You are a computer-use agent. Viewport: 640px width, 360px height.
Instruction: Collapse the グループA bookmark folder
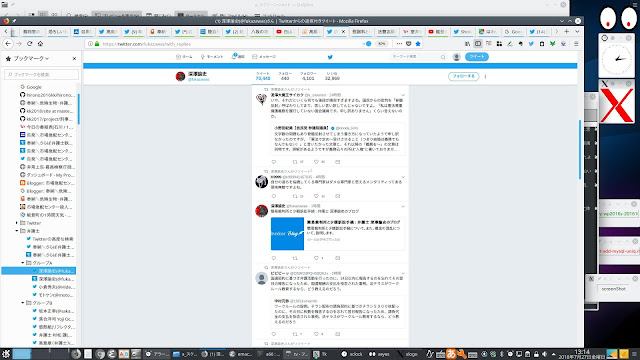[23, 263]
